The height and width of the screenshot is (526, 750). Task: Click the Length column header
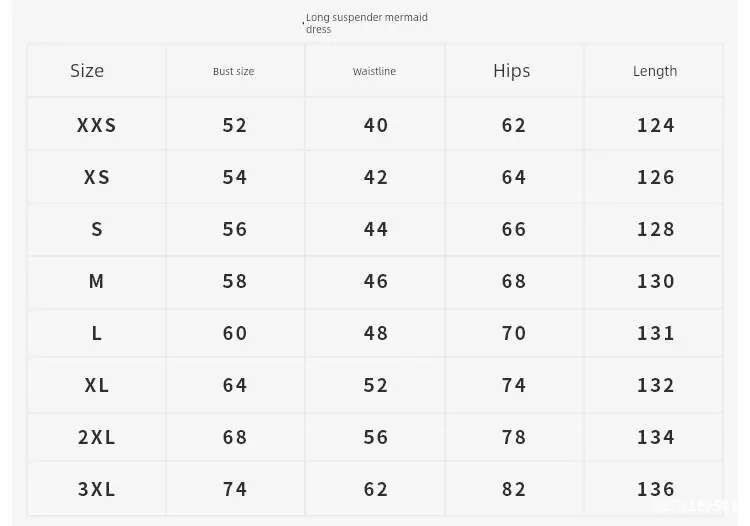pos(655,71)
